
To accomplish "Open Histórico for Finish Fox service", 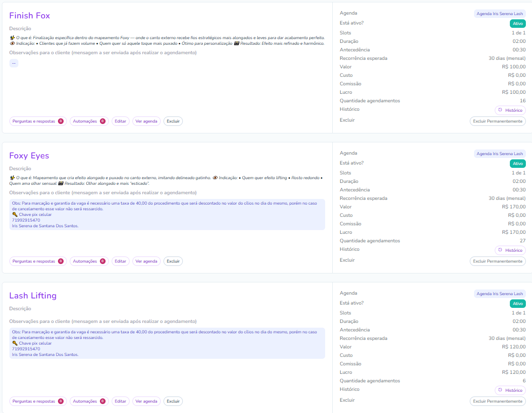I will (510, 110).
